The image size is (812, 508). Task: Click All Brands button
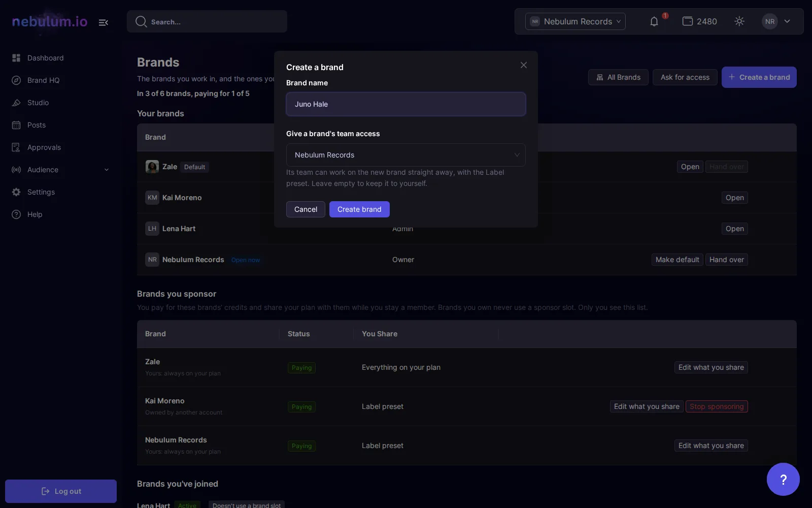tap(618, 77)
